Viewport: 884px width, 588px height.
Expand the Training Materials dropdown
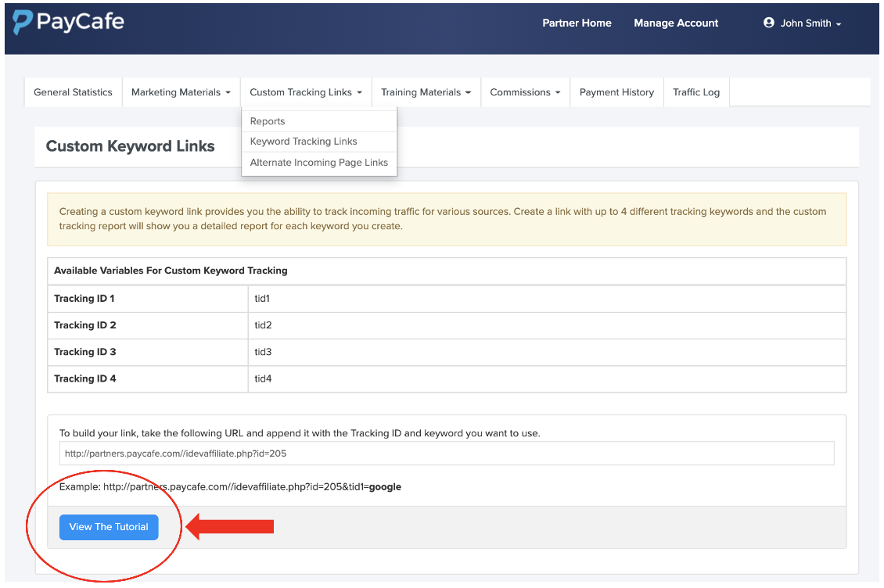[426, 92]
